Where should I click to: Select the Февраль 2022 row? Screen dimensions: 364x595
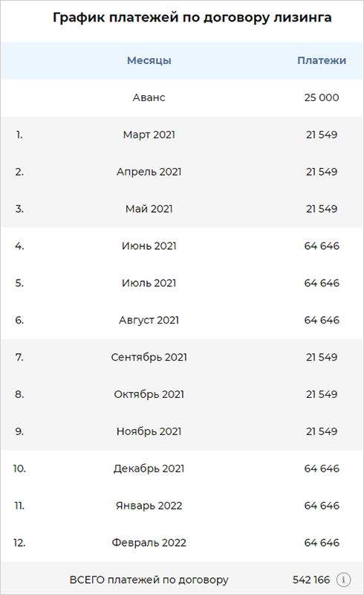click(x=182, y=543)
